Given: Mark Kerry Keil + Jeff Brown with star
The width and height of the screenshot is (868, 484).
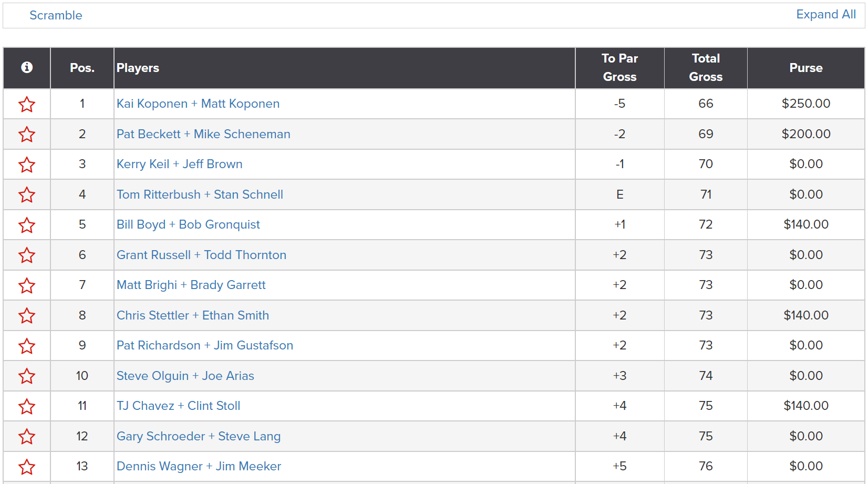Looking at the screenshot, I should pyautogui.click(x=27, y=164).
